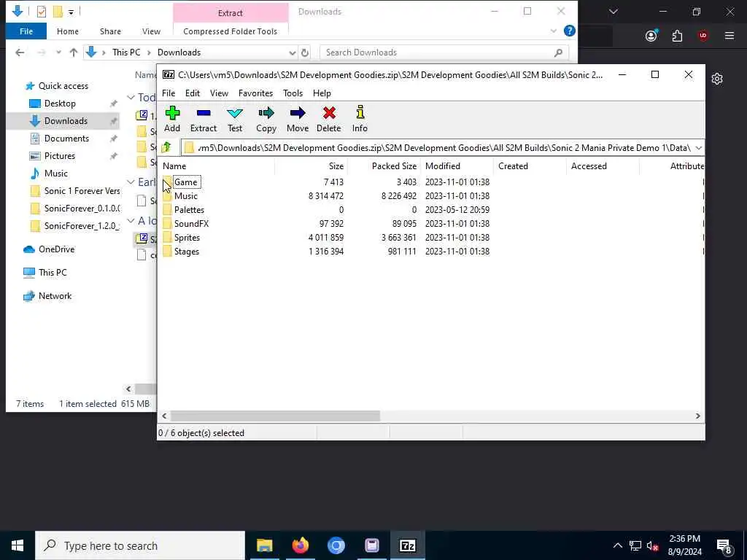747x560 pixels.
Task: Open Explorer recent locations dropdown
Action: [58, 52]
